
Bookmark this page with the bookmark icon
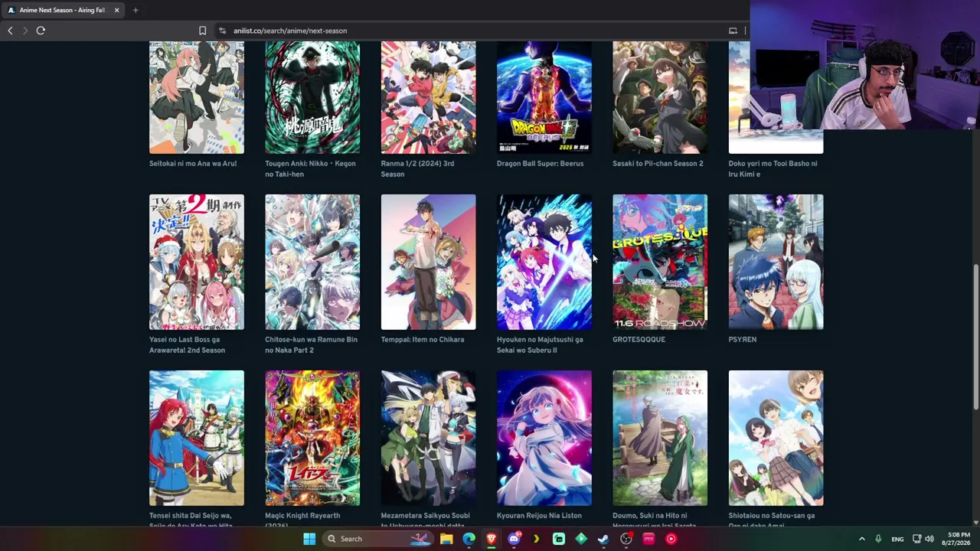coord(202,31)
